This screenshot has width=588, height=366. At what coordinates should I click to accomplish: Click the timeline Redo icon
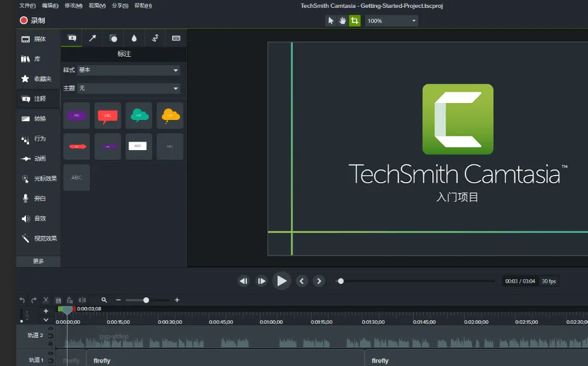coord(34,300)
